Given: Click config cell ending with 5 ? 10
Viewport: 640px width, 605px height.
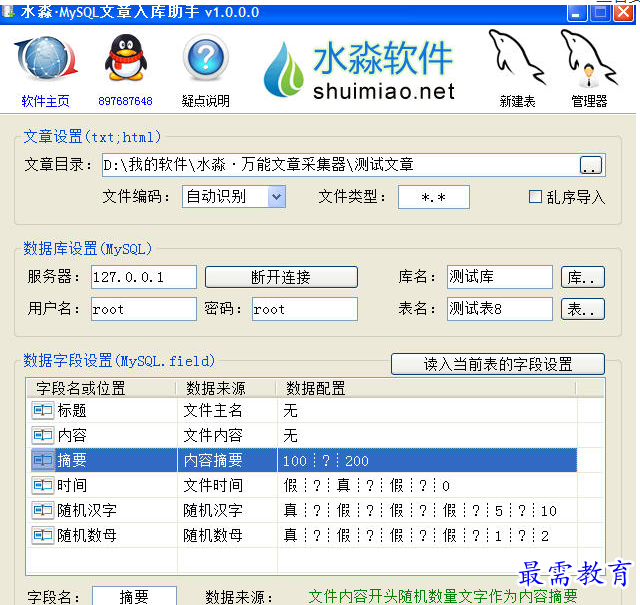Looking at the screenshot, I should tap(427, 510).
